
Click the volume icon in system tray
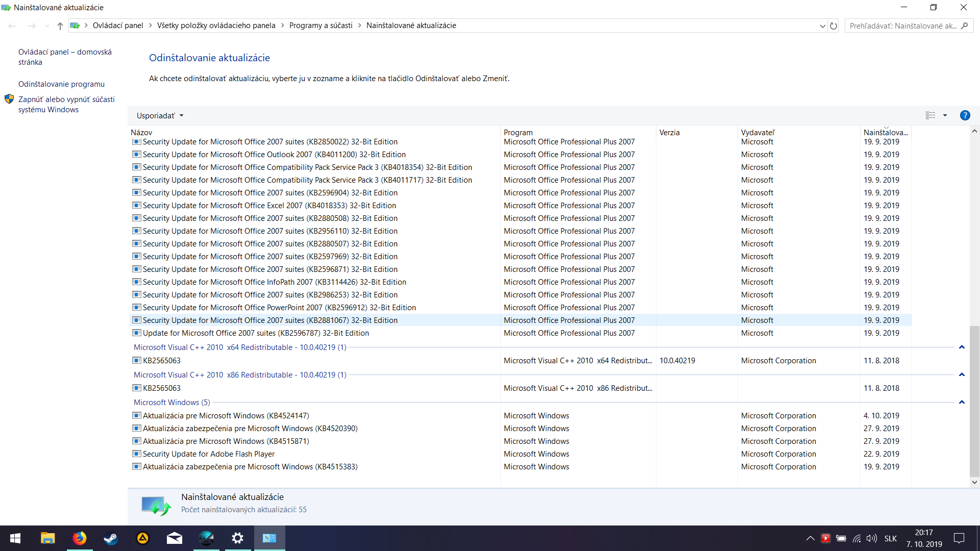click(871, 538)
